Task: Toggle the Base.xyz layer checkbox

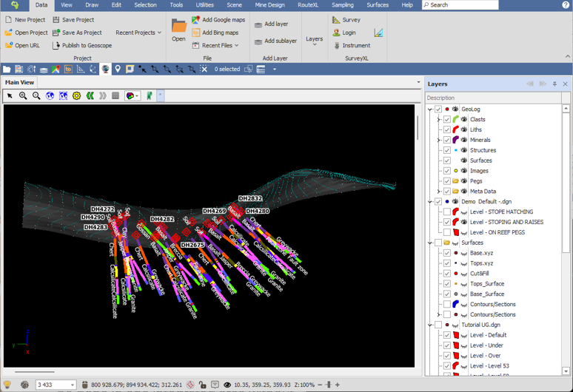Action: 447,253
